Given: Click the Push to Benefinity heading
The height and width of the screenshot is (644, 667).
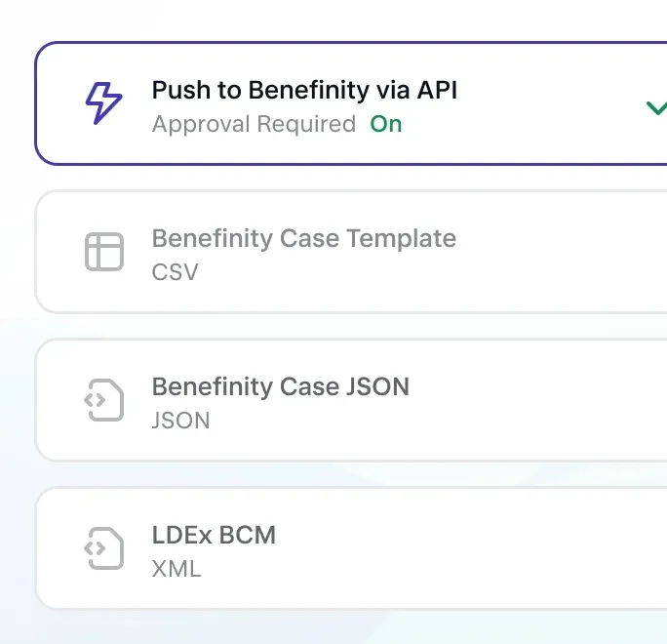Looking at the screenshot, I should (x=304, y=91).
